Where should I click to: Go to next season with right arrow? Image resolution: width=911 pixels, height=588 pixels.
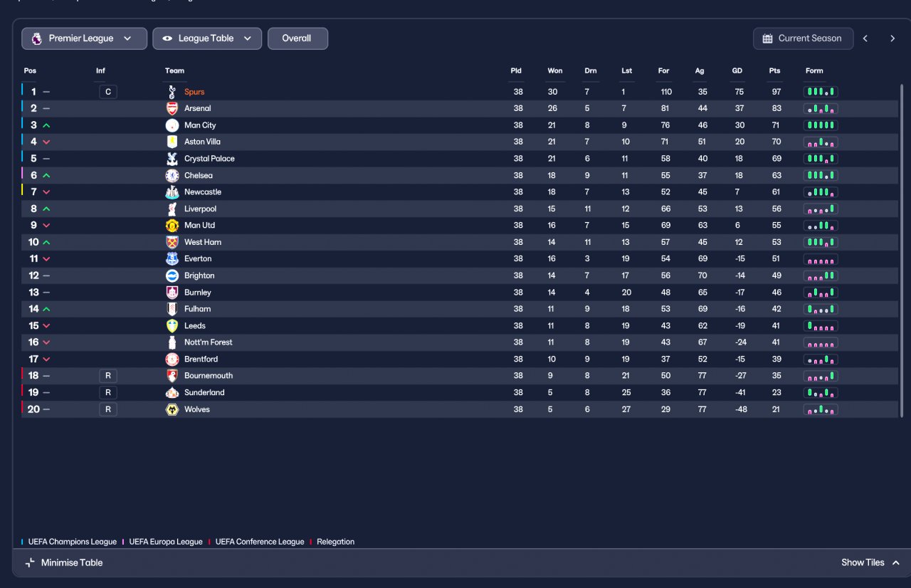892,38
